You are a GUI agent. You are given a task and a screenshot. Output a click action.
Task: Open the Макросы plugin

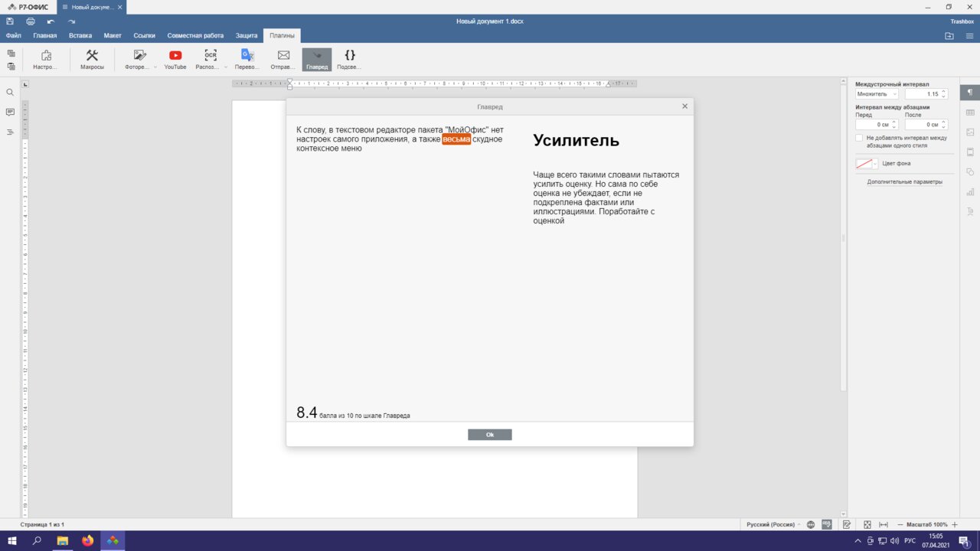pyautogui.click(x=92, y=59)
